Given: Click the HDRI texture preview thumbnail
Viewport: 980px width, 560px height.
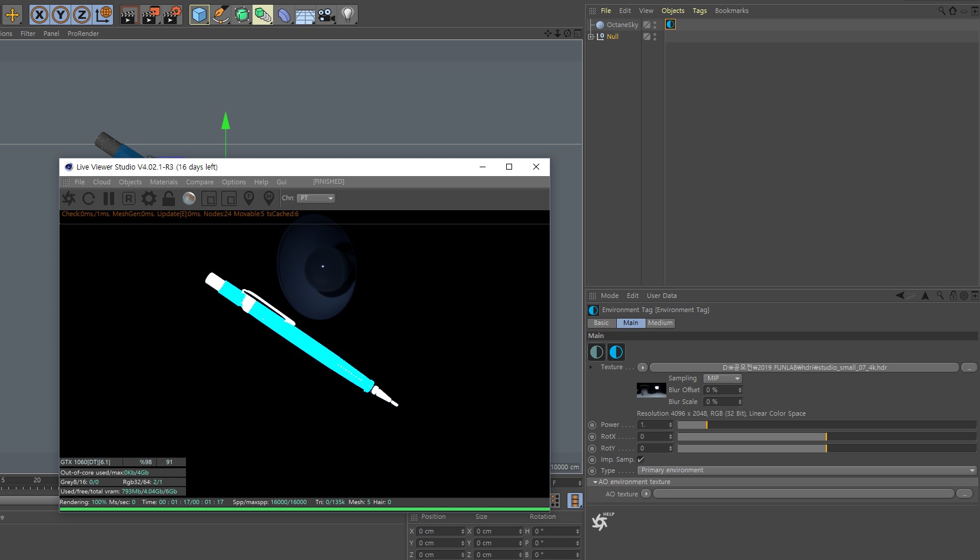Looking at the screenshot, I should [651, 390].
